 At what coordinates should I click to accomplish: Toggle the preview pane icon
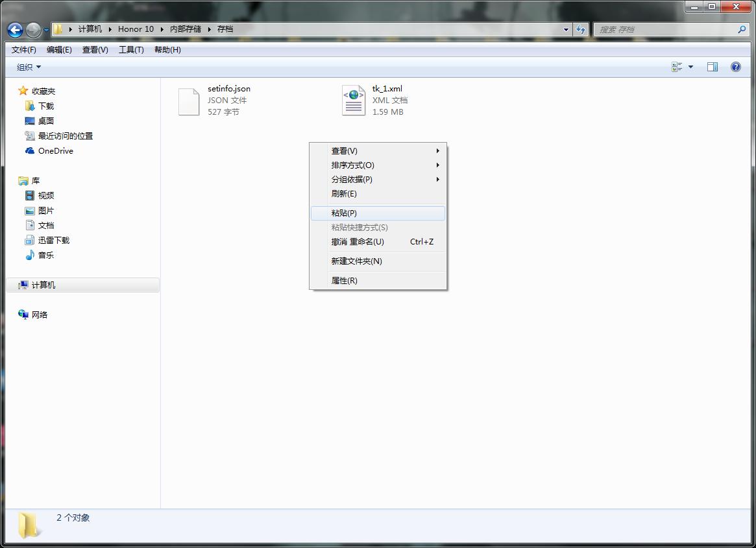[712, 67]
